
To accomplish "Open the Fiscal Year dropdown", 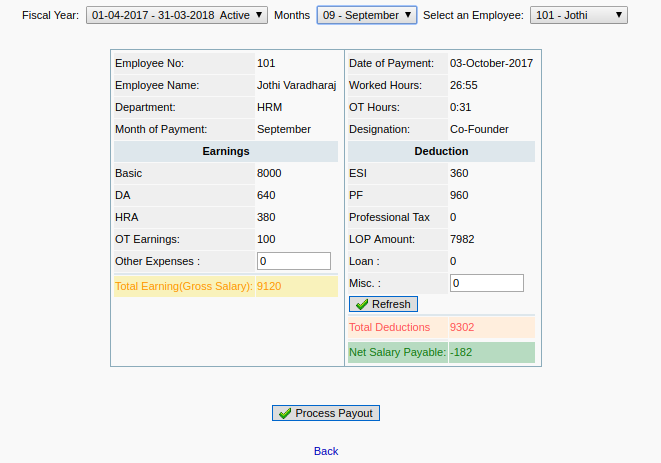I will click(177, 15).
